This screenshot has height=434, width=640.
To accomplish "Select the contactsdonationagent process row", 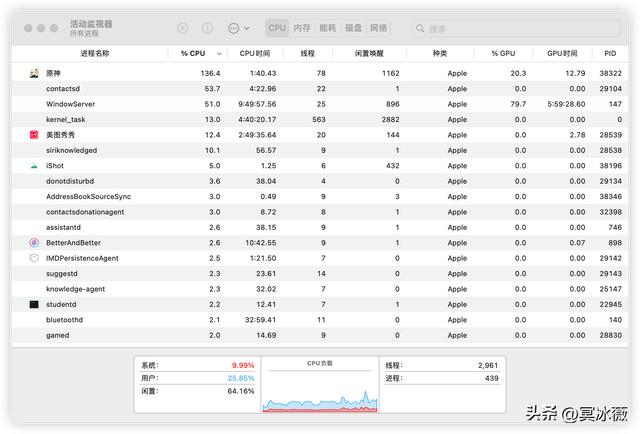I will point(320,212).
